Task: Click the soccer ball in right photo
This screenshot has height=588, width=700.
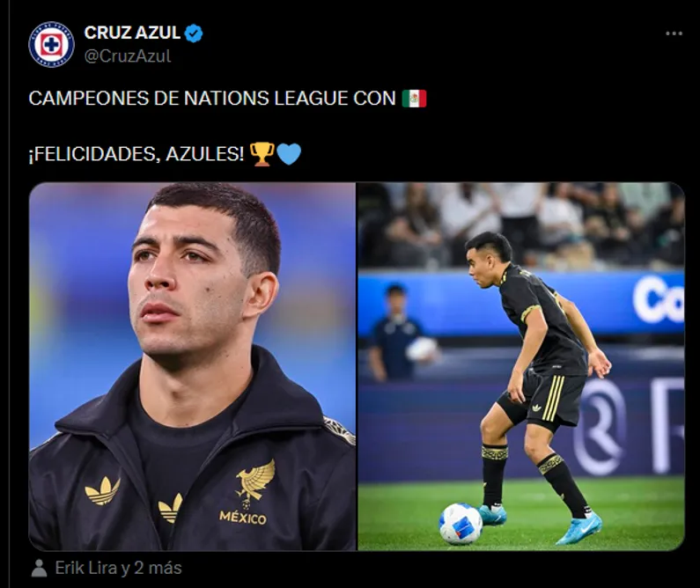Action: [461, 524]
